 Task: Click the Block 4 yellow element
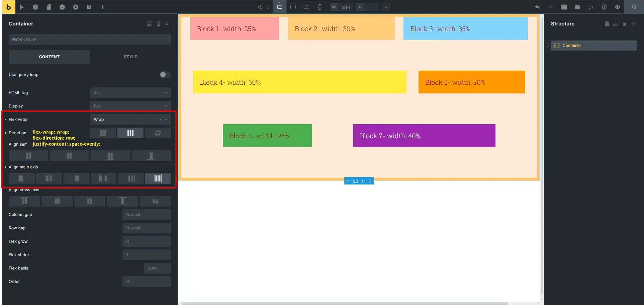[299, 82]
